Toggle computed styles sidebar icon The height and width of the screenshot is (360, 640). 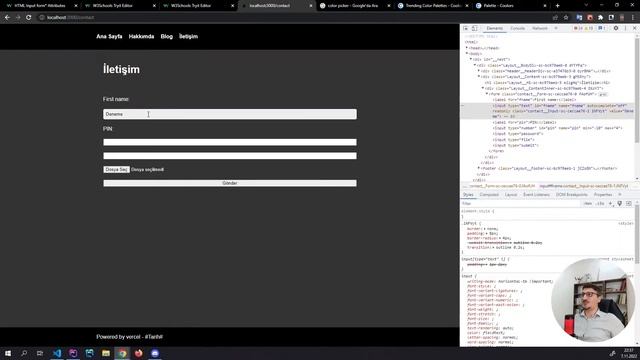coord(629,203)
